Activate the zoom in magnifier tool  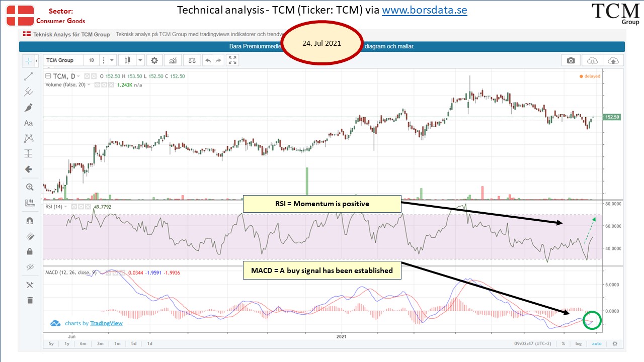pos(29,187)
